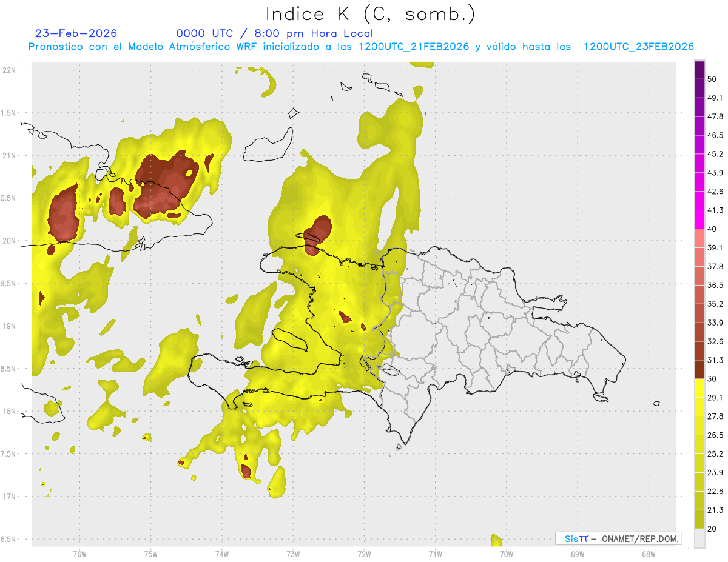
Task: Click the dark brown colorbar segment just above 30
Action: point(699,369)
